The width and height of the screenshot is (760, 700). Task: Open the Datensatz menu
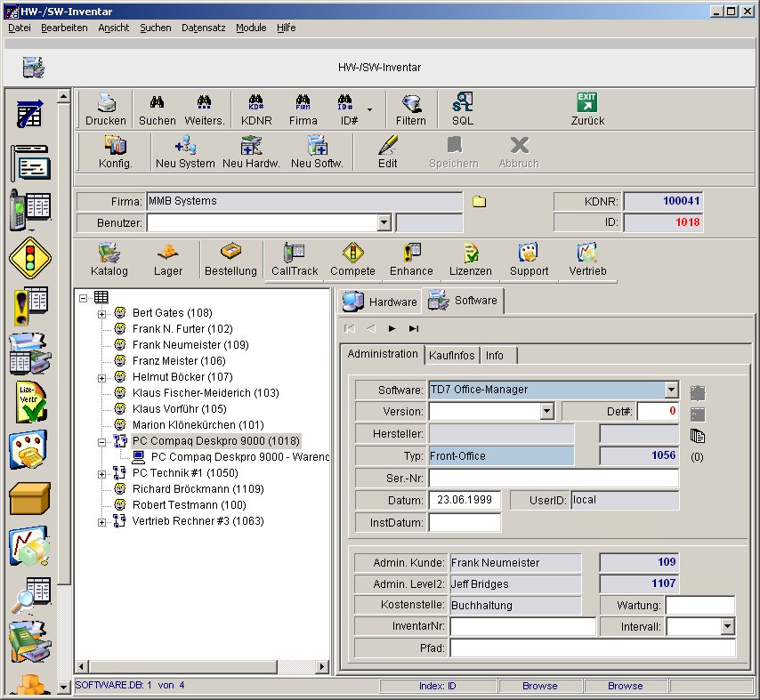coord(203,28)
